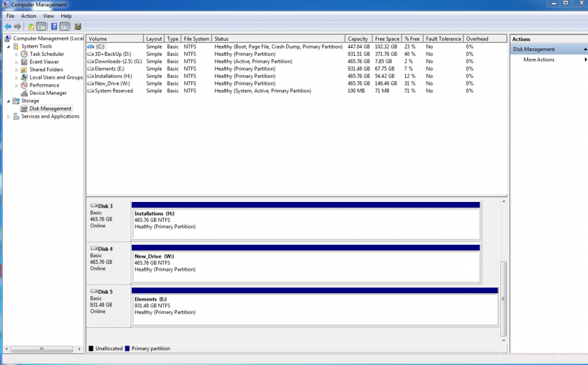Toggle the Show/Hide Action Pane toolbar button
Screen dimensions: 588x365
tap(65, 26)
